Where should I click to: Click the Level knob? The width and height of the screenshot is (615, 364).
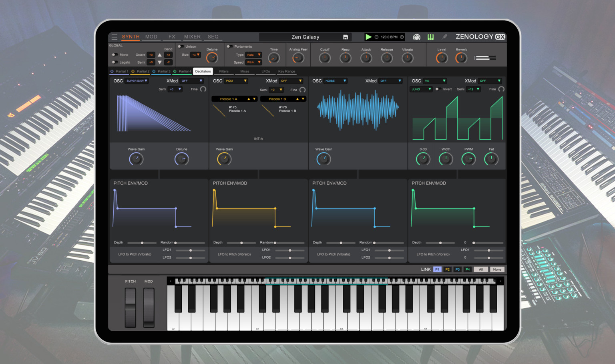click(442, 58)
